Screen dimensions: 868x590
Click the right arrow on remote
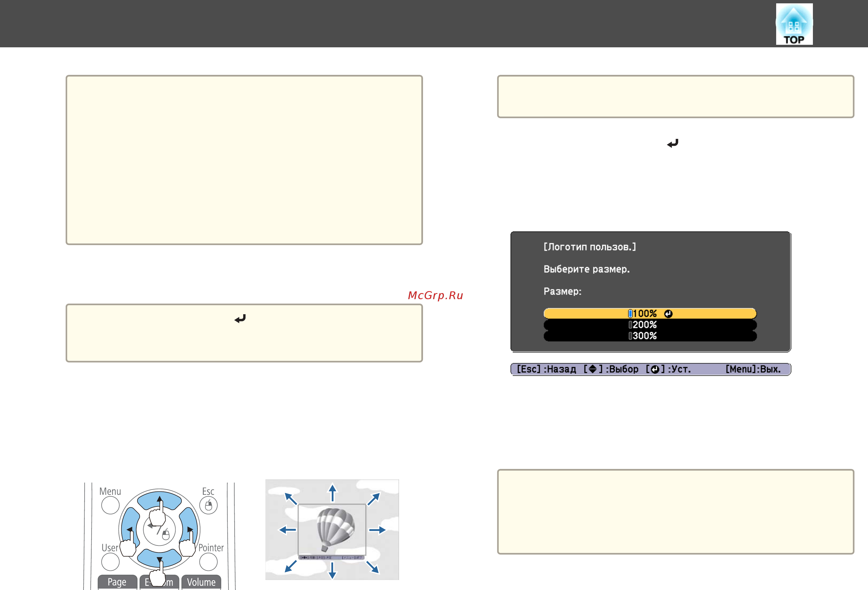189,529
